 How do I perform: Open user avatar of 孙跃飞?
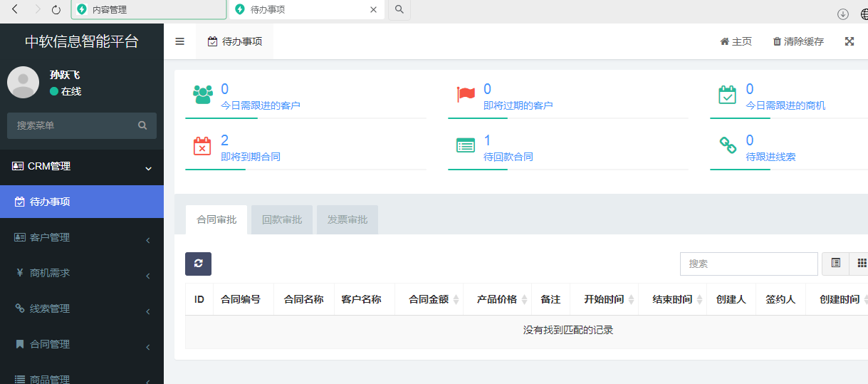click(x=23, y=82)
